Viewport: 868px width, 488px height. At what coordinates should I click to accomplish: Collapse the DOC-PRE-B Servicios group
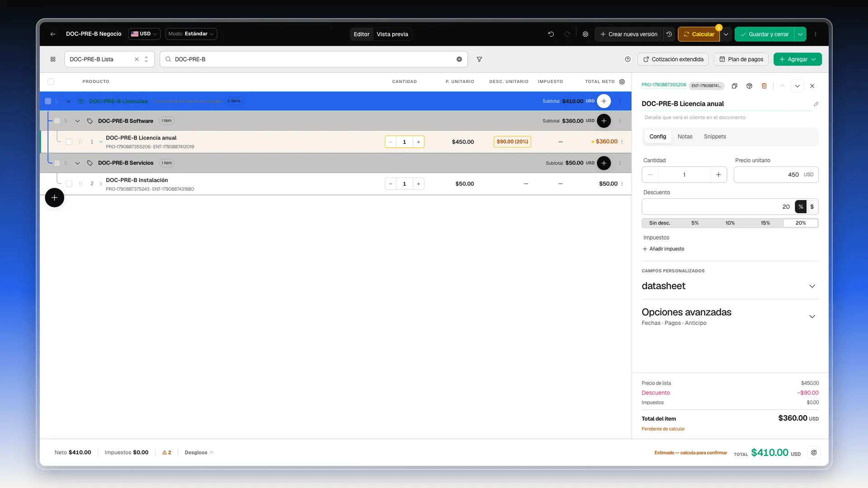tap(77, 163)
